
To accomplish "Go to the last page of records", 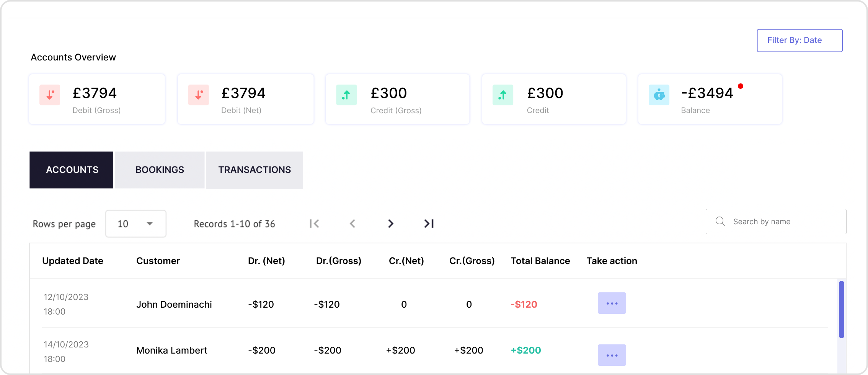I will 428,223.
